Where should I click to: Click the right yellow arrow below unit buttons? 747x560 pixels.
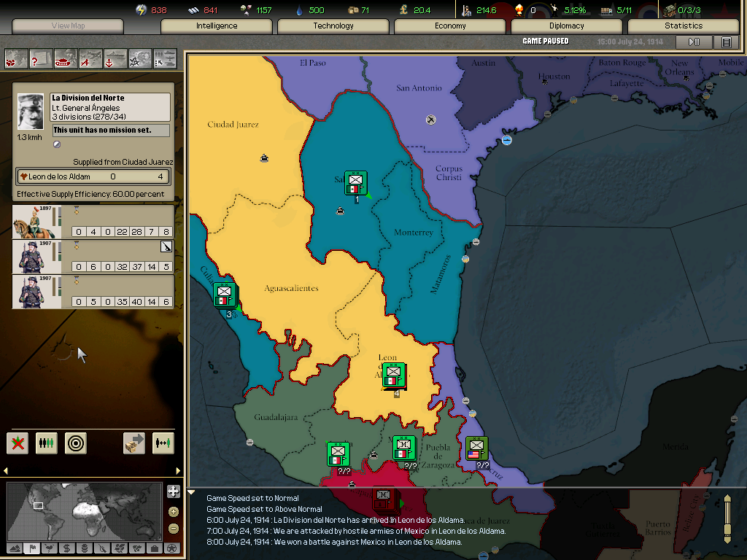[x=179, y=471]
